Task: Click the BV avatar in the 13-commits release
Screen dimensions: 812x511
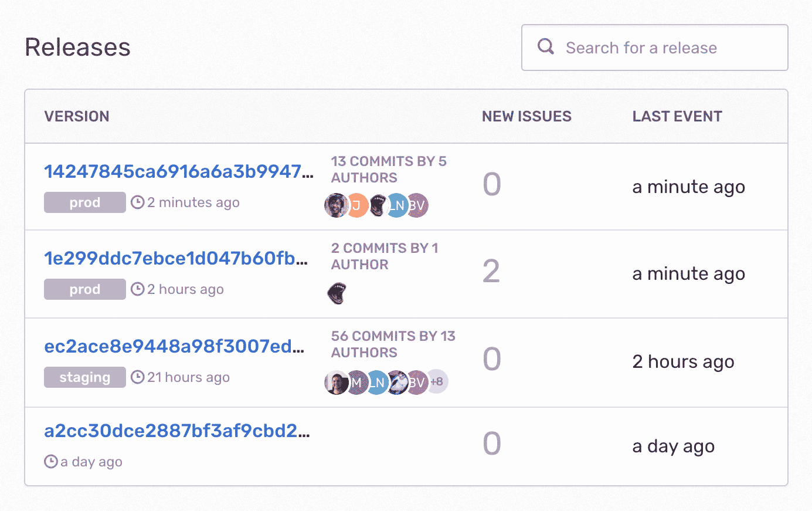Action: pyautogui.click(x=418, y=205)
